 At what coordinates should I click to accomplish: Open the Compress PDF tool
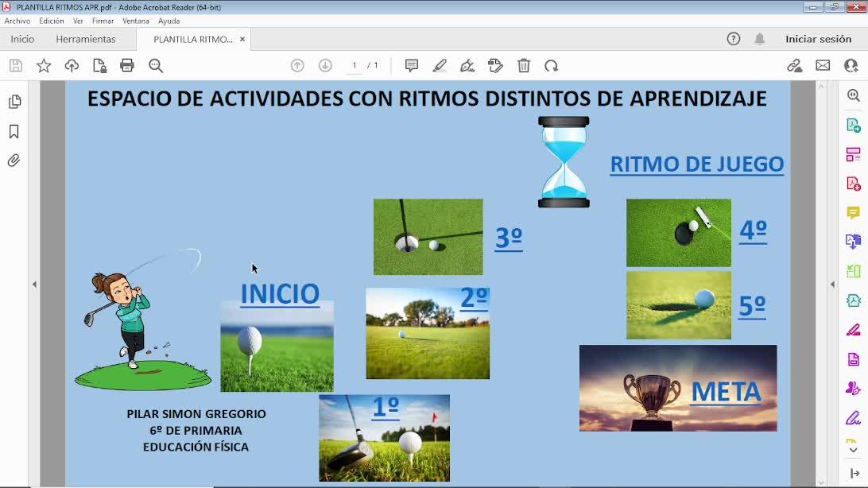click(x=854, y=359)
